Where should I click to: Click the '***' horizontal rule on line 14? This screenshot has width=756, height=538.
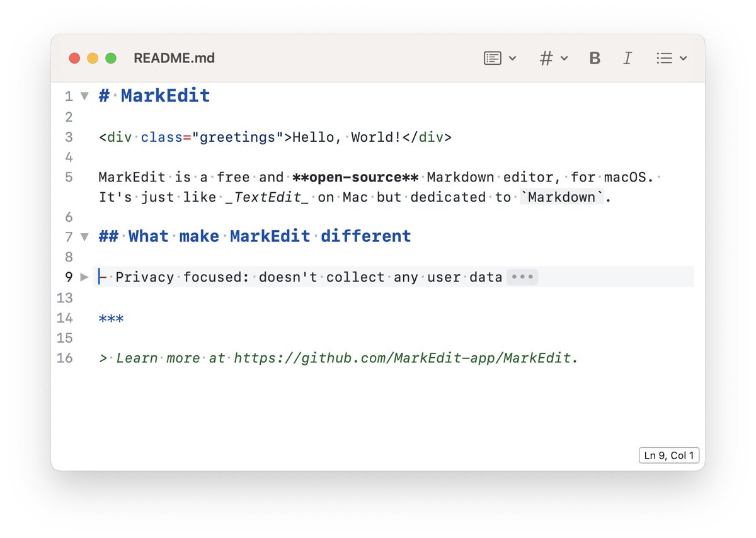[x=112, y=318]
